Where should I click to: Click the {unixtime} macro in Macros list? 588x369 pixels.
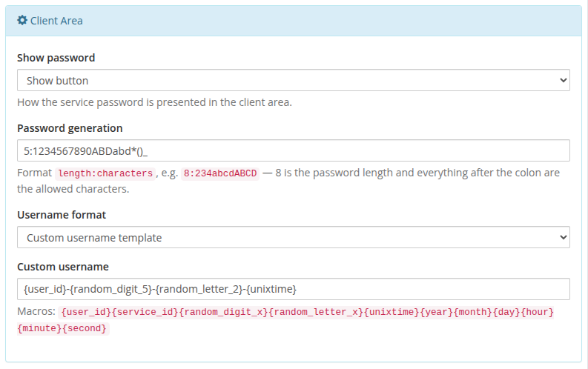coord(391,312)
